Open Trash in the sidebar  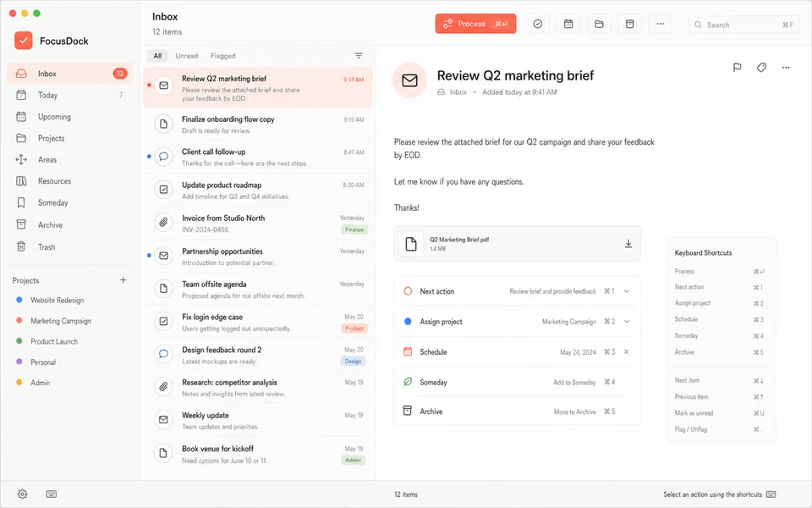pyautogui.click(x=70, y=246)
